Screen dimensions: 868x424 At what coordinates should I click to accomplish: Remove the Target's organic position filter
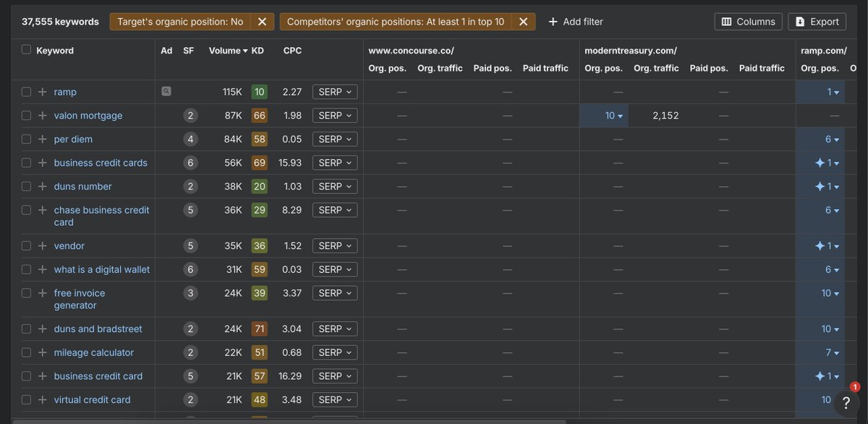(x=262, y=22)
